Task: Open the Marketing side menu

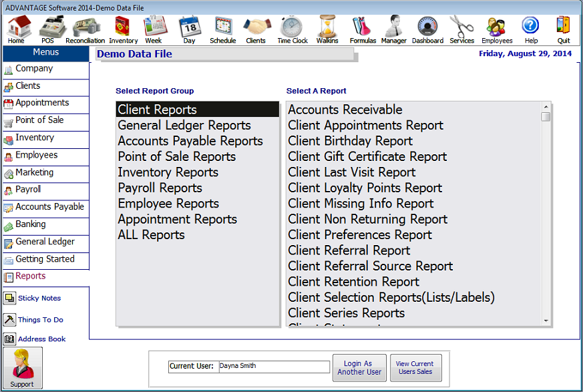Action: click(x=45, y=174)
